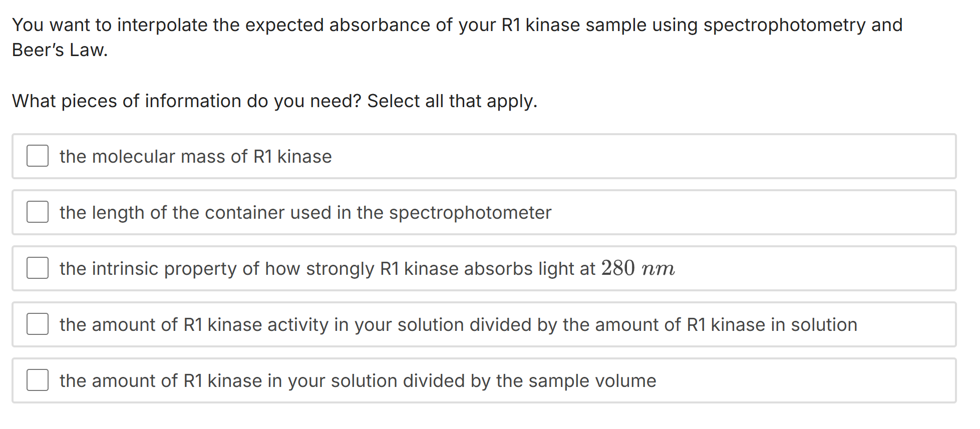Click the 'Select all that apply' instruction text

[x=274, y=101]
